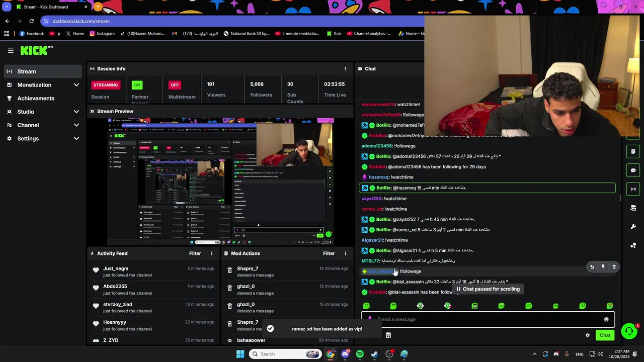Click the green Chat send button

pyautogui.click(x=605, y=335)
